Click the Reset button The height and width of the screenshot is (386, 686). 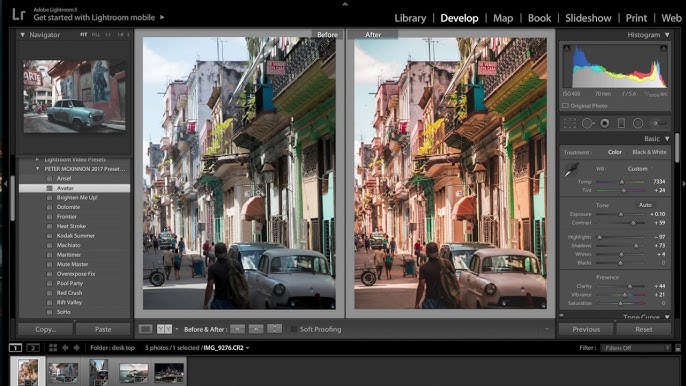tap(644, 329)
